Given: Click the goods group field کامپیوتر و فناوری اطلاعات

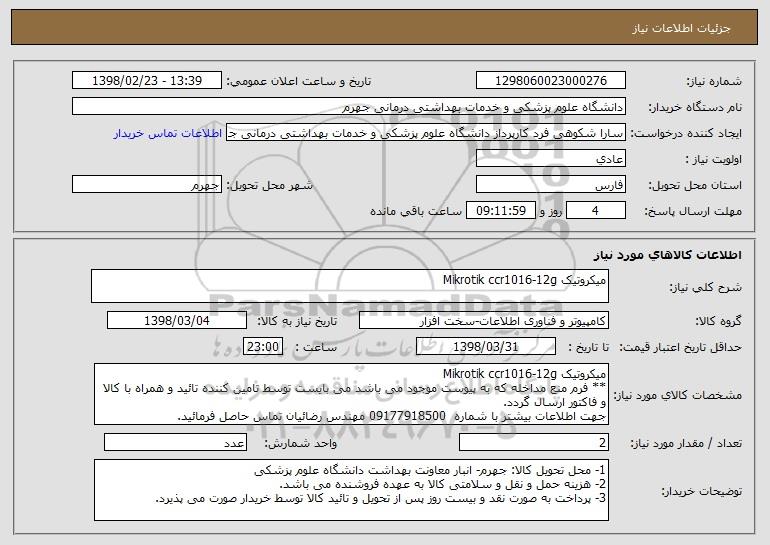Looking at the screenshot, I should point(484,321).
